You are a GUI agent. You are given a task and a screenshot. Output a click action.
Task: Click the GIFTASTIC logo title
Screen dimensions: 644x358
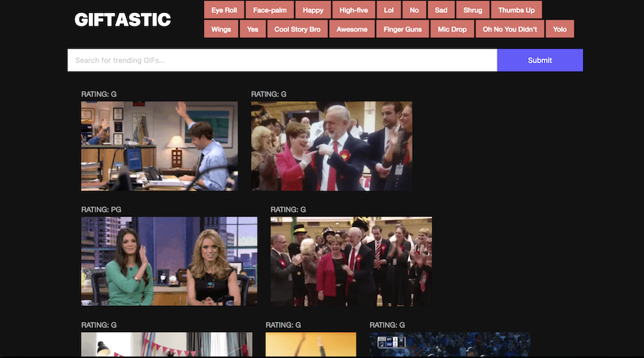click(x=122, y=20)
